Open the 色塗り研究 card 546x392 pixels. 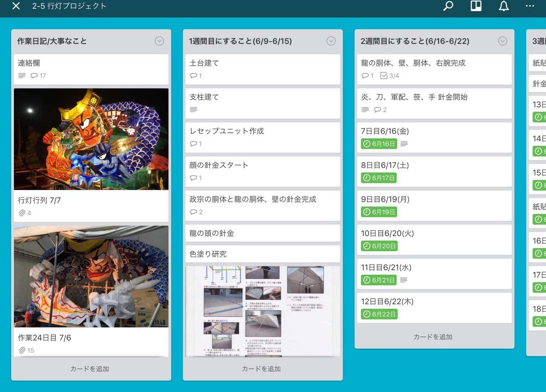click(x=262, y=254)
